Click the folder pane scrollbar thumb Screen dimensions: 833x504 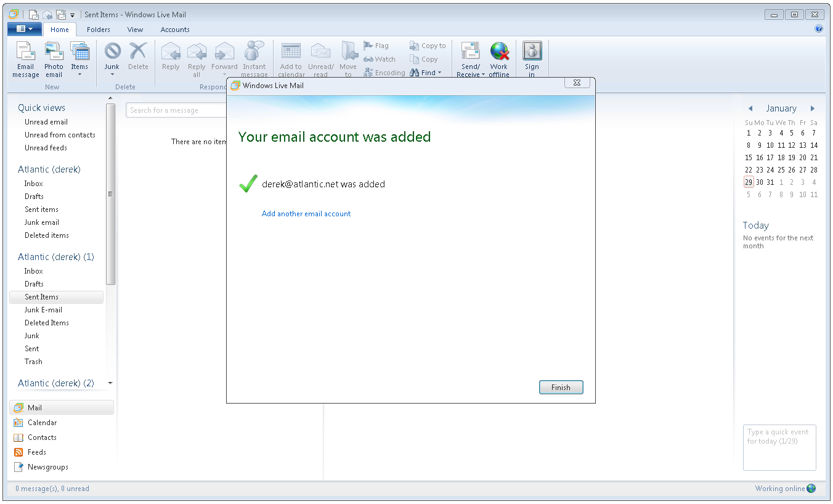(111, 194)
